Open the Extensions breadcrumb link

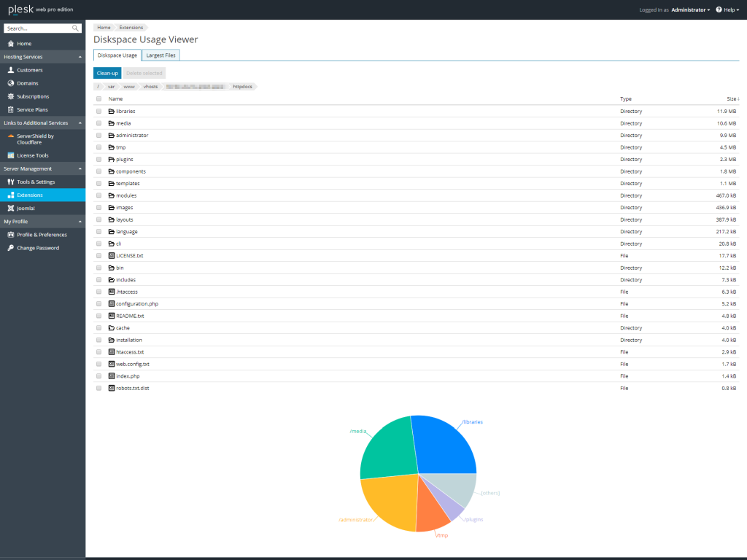click(131, 27)
